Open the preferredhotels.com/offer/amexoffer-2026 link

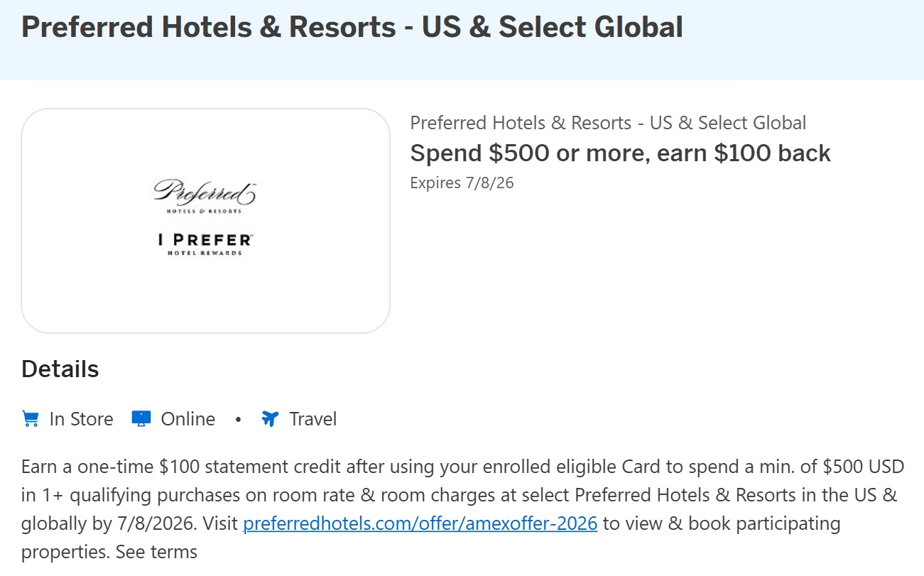point(420,523)
